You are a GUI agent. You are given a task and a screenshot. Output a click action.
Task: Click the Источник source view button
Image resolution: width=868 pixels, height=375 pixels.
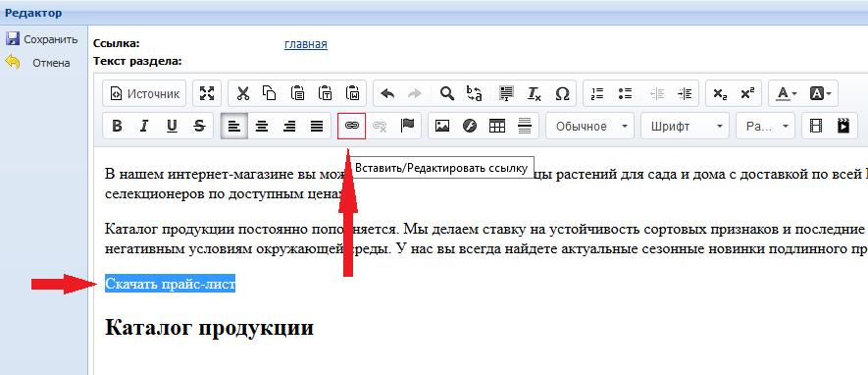144,93
